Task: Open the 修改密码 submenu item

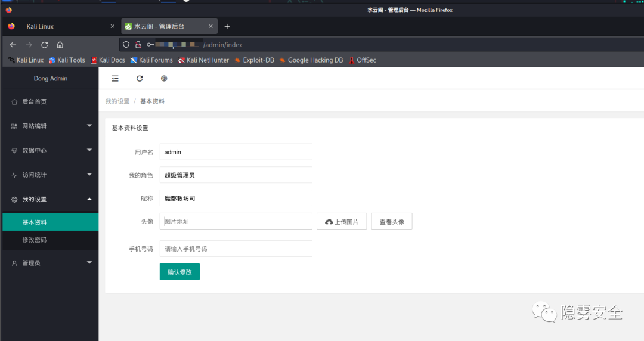Action: pyautogui.click(x=51, y=240)
